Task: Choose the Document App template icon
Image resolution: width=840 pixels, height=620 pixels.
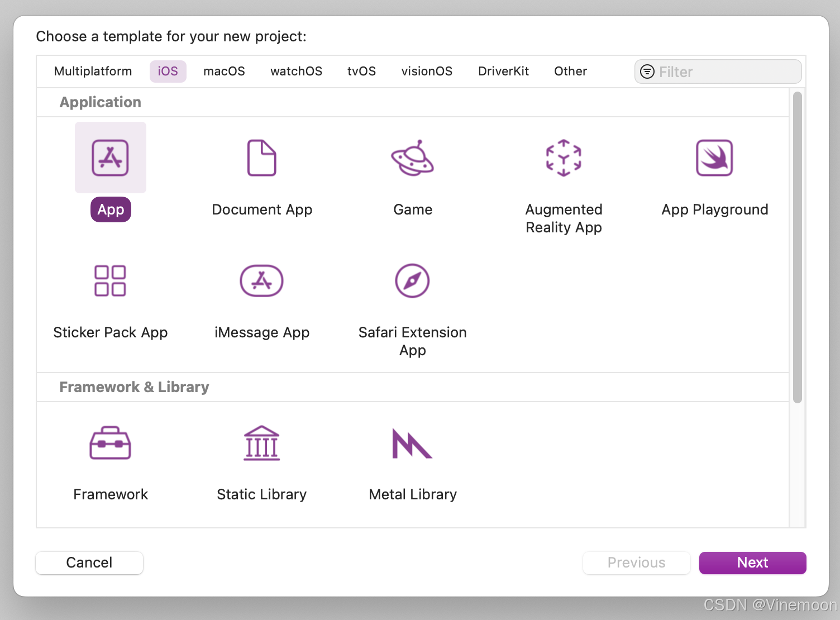Action: (262, 158)
